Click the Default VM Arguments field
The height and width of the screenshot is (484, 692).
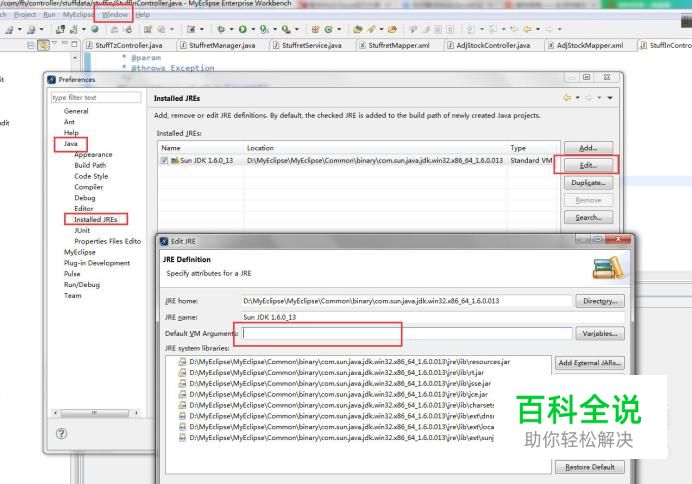pyautogui.click(x=407, y=334)
